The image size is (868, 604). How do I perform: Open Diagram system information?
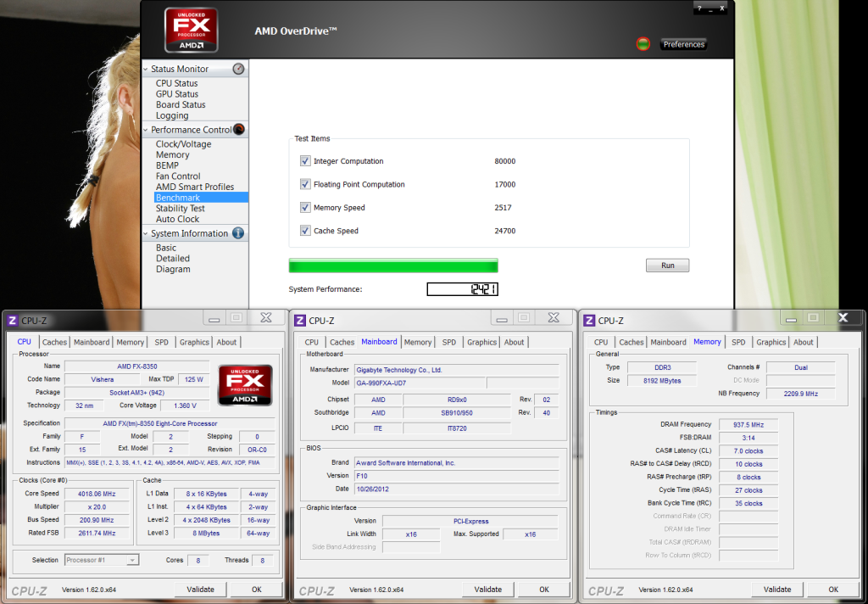point(173,269)
